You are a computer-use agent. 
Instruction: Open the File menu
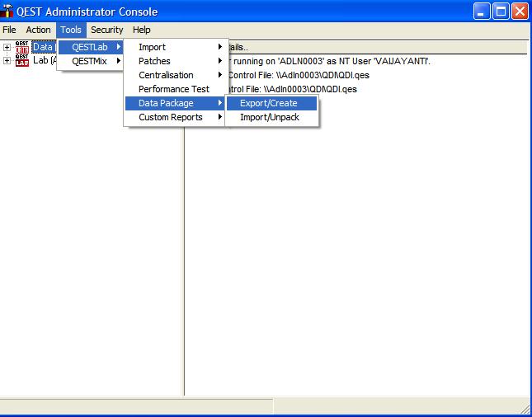click(9, 30)
